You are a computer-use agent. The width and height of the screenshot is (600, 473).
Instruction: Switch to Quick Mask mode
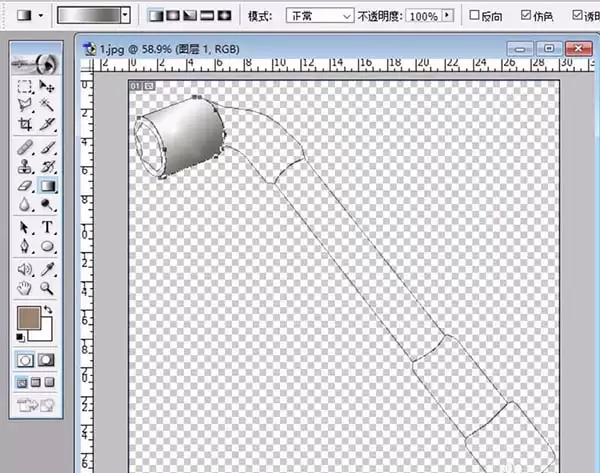point(46,360)
